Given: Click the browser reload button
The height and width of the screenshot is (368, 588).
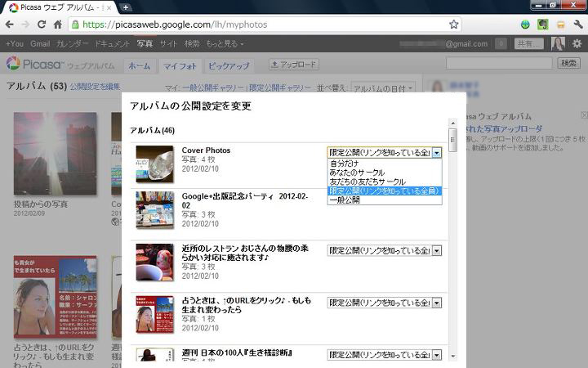Looking at the screenshot, I should pos(40,25).
